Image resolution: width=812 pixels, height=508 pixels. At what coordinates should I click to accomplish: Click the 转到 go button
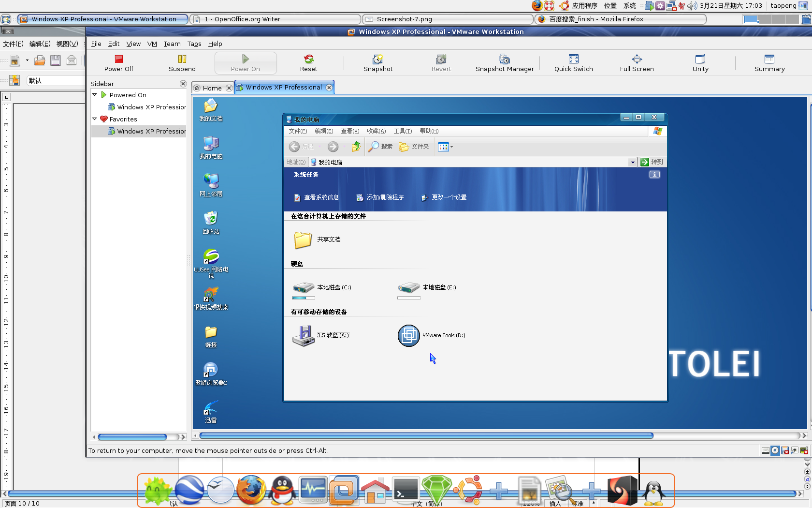click(652, 162)
